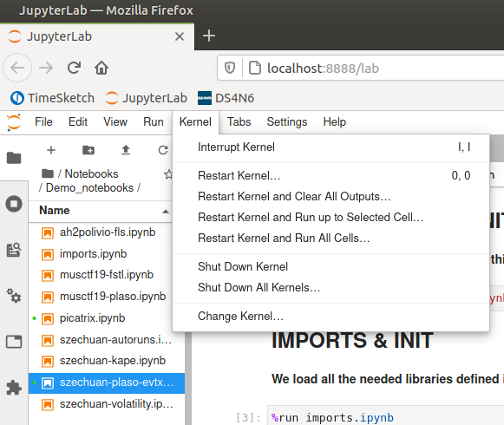This screenshot has width=504, height=425.
Task: Select highlighted szechuan-plaso-evtx notebook
Action: click(x=108, y=382)
